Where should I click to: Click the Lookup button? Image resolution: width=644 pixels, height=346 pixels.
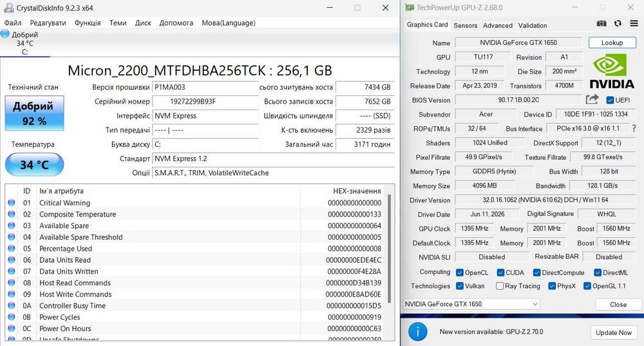[x=612, y=43]
